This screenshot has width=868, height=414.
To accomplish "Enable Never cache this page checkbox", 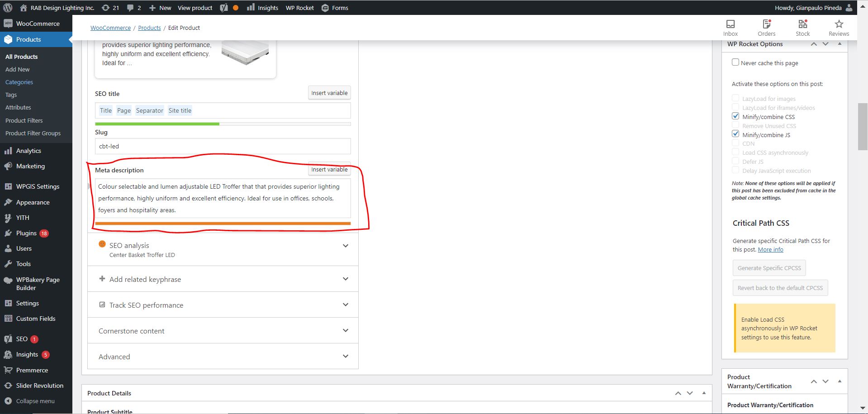I will (735, 62).
